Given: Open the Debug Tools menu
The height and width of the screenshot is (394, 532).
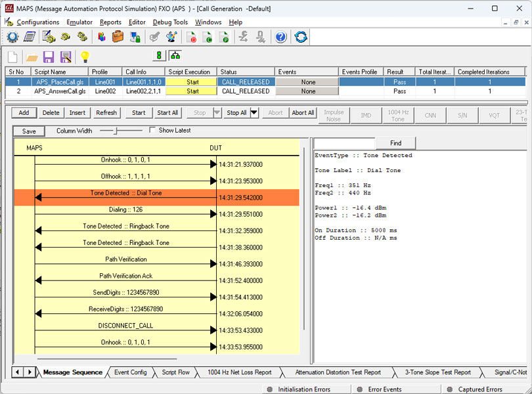Looking at the screenshot, I should [x=170, y=22].
